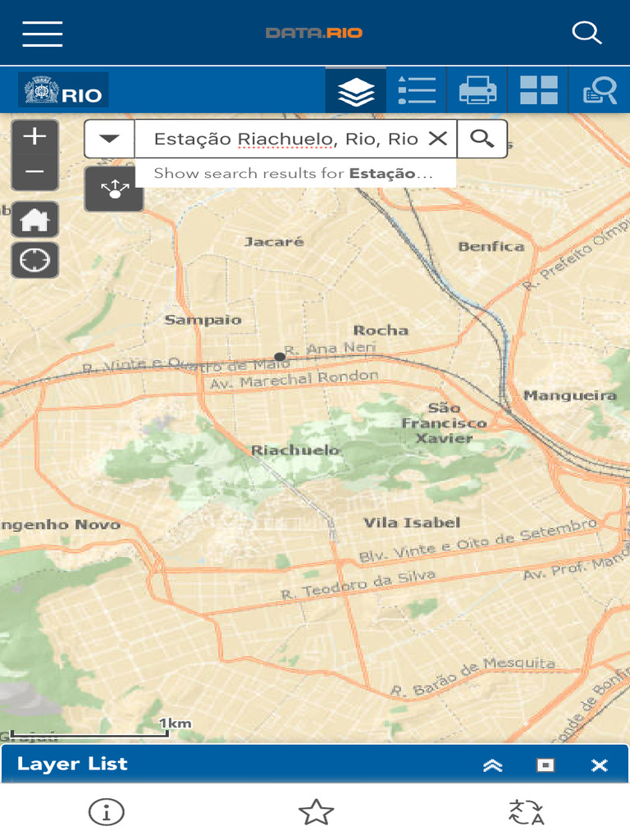The height and width of the screenshot is (840, 630).
Task: Zoom out on the map
Action: point(34,172)
